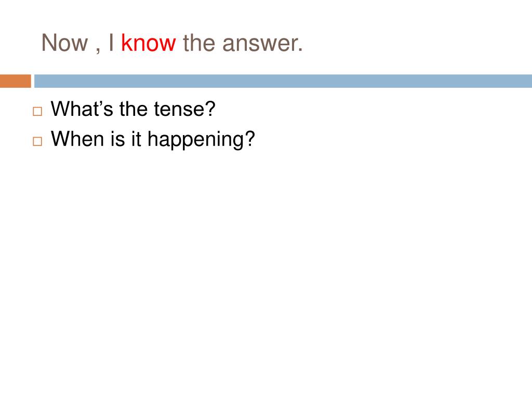Click the red word "know" in the title
The height and width of the screenshot is (399, 532).
pos(148,43)
